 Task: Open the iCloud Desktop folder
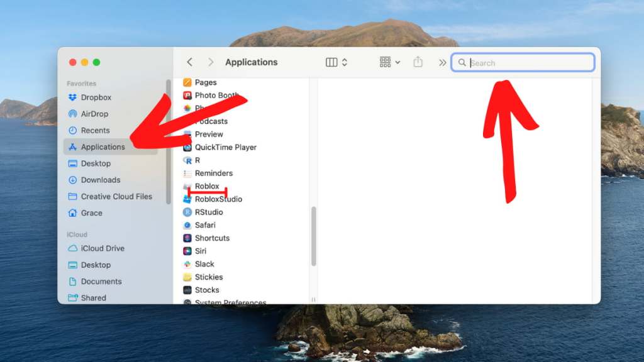(96, 265)
